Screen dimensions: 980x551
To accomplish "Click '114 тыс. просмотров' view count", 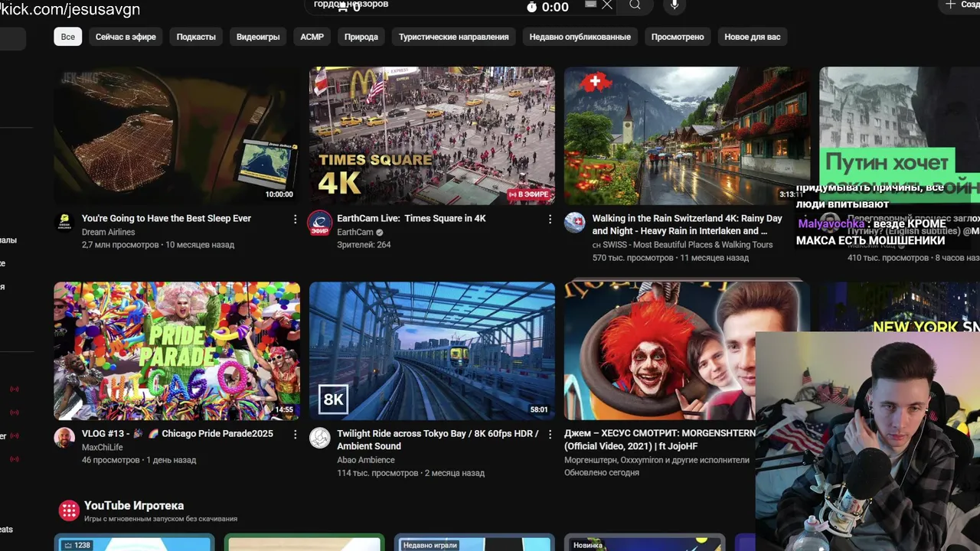I will (377, 473).
